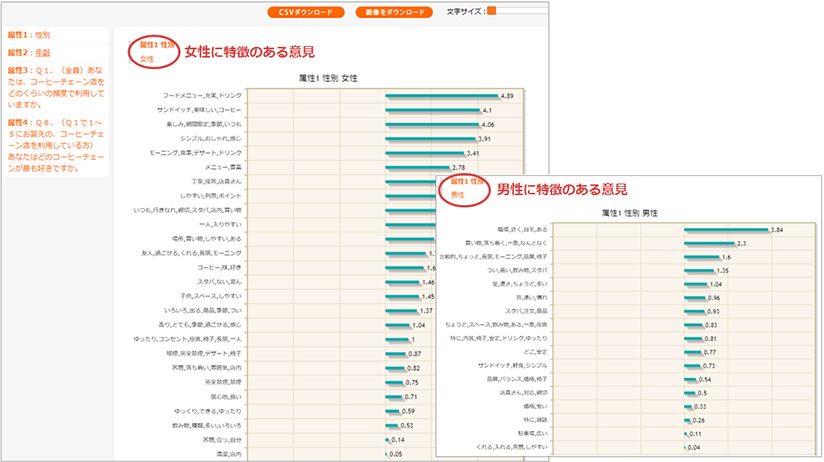Viewport: 824px width, 462px height.
Task: Click value label 3.91
Action: (485, 139)
